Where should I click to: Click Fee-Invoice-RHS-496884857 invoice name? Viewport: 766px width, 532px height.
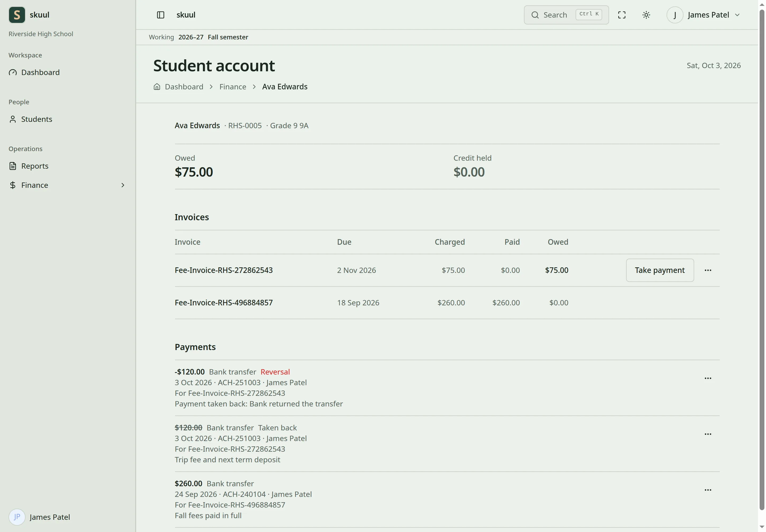(x=223, y=302)
